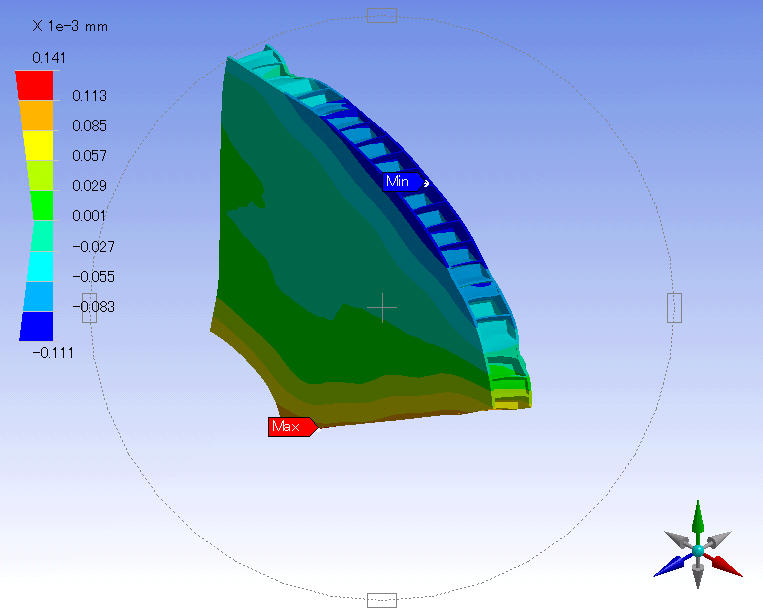Click the blue Min probe label
Image resolution: width=763 pixels, height=615 pixels.
tap(403, 181)
